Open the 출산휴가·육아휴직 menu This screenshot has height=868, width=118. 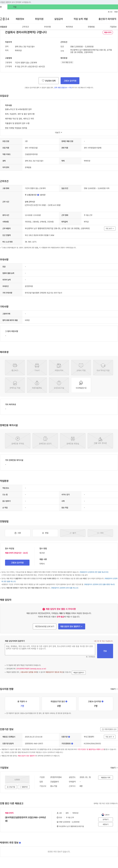coord(107,19)
